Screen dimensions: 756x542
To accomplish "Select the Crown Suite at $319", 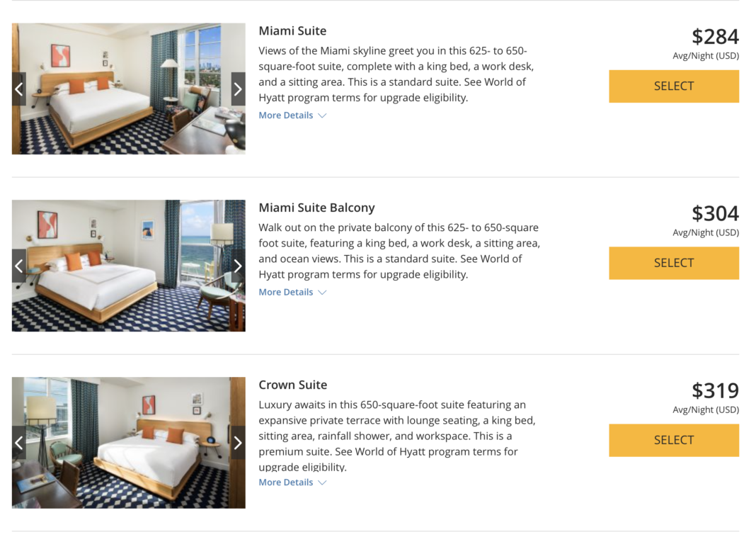I will (x=673, y=440).
